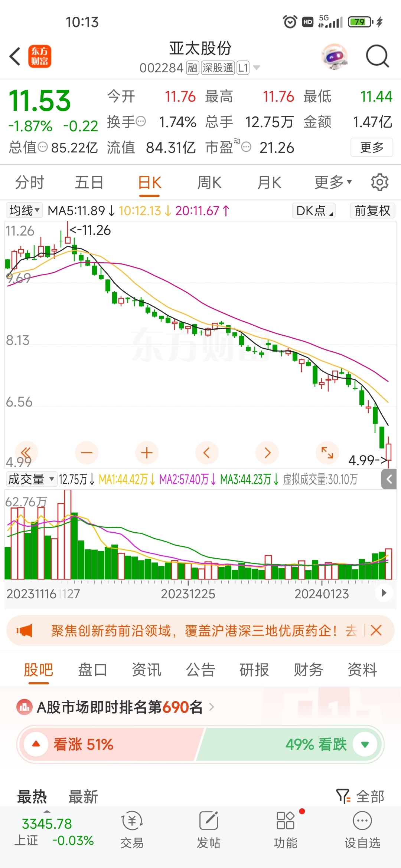The height and width of the screenshot is (868, 401).
Task: Sort posts by 最热
Action: coord(32,796)
